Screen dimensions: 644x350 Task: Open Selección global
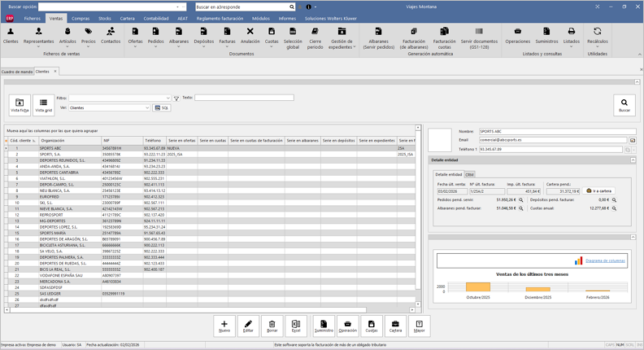pos(293,38)
